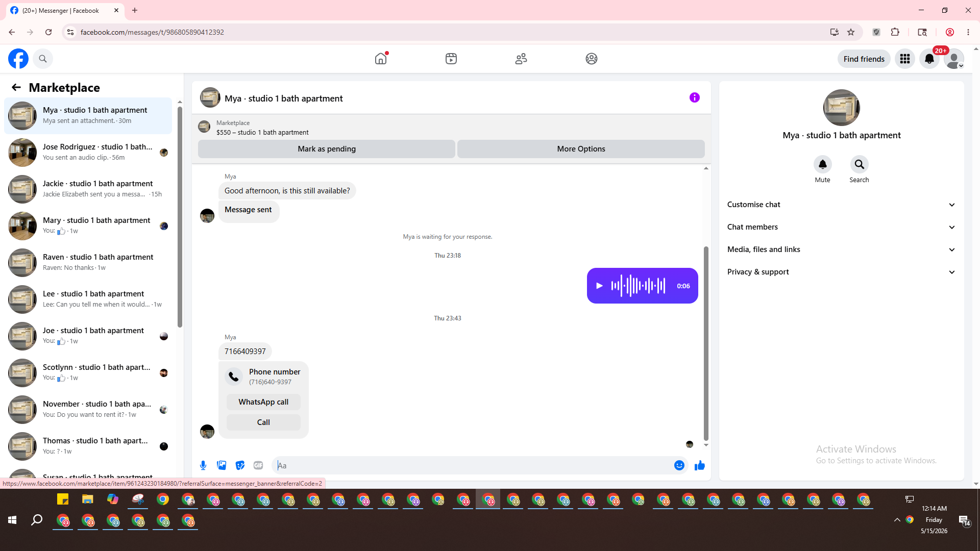Open the Jose Rodriguez conversation
The image size is (980, 551).
[x=88, y=153]
